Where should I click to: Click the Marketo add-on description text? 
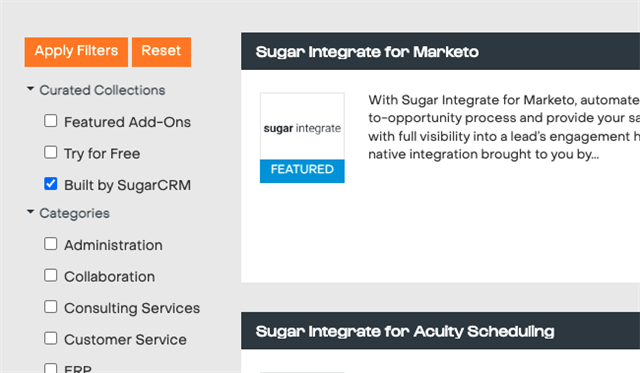[504, 127]
